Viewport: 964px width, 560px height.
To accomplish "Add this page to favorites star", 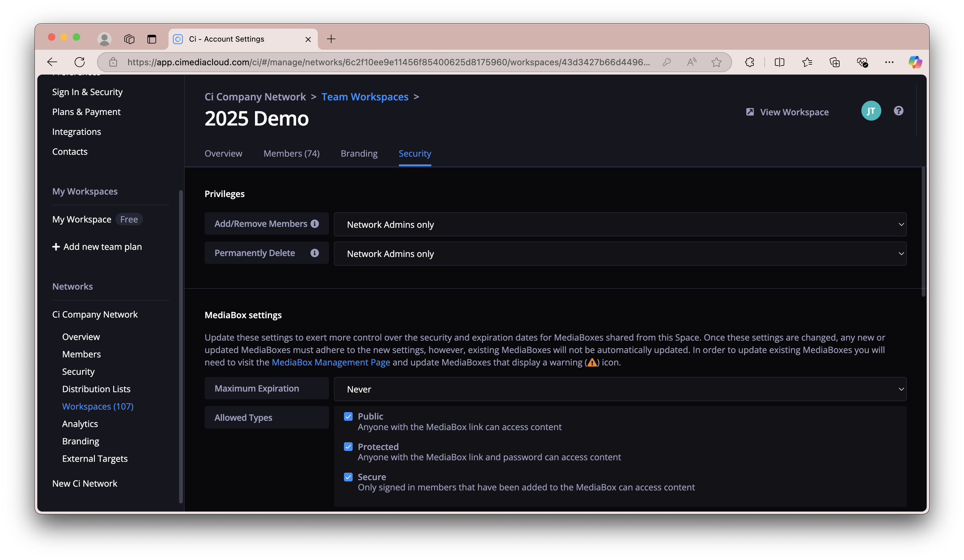I will pos(716,62).
